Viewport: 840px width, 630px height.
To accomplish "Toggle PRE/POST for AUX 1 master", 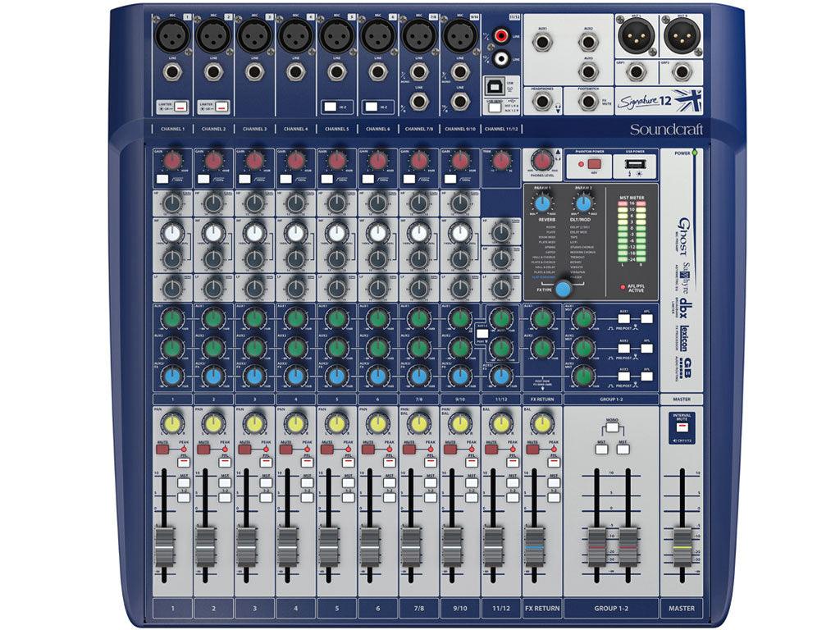I will [623, 318].
